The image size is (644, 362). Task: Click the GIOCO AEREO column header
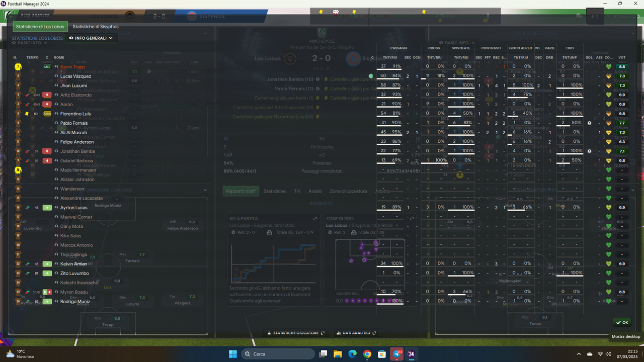click(520, 48)
